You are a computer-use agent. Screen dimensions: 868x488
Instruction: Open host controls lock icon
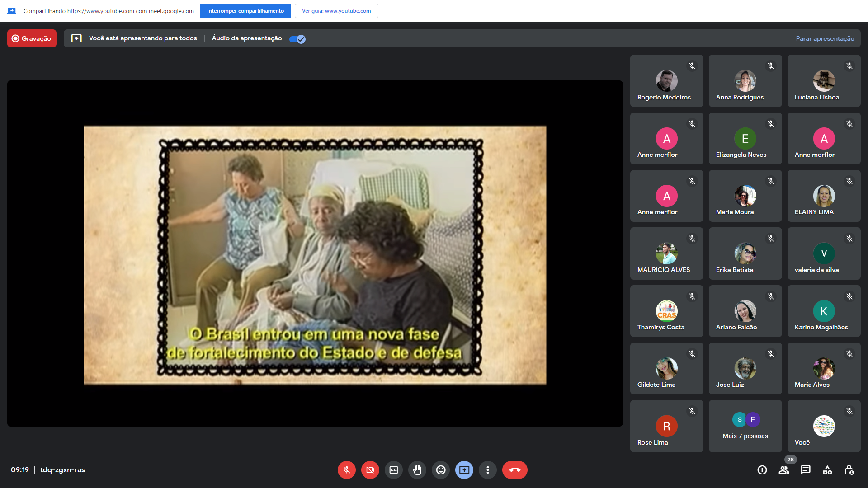click(849, 470)
